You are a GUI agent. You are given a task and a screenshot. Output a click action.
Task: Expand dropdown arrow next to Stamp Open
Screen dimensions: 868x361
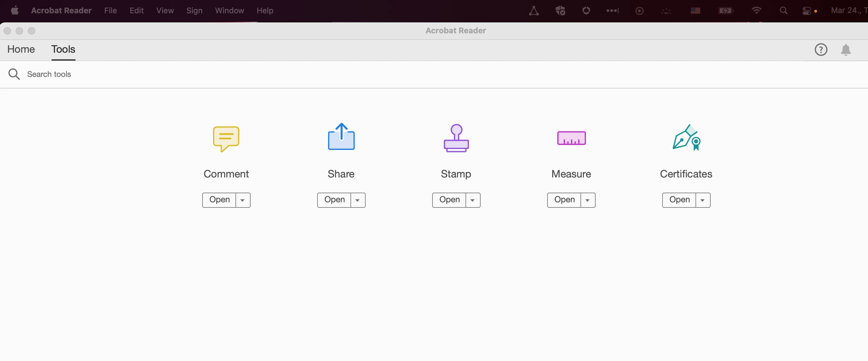(x=472, y=200)
